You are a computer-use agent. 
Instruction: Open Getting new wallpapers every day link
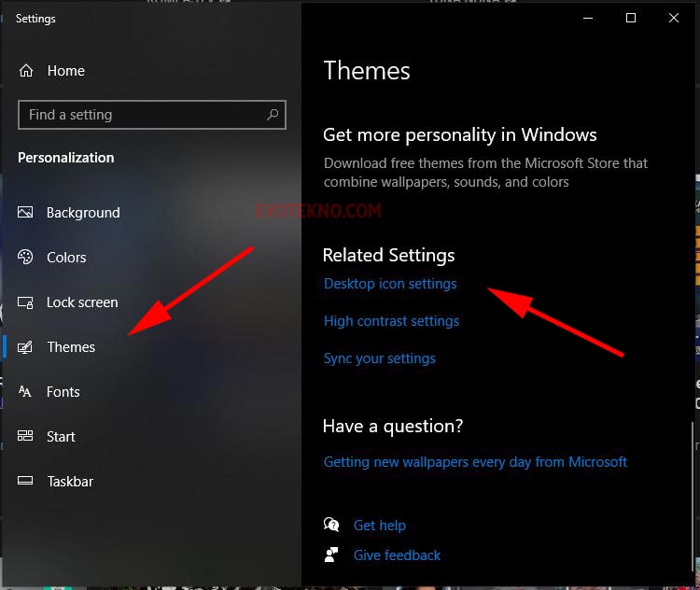475,462
